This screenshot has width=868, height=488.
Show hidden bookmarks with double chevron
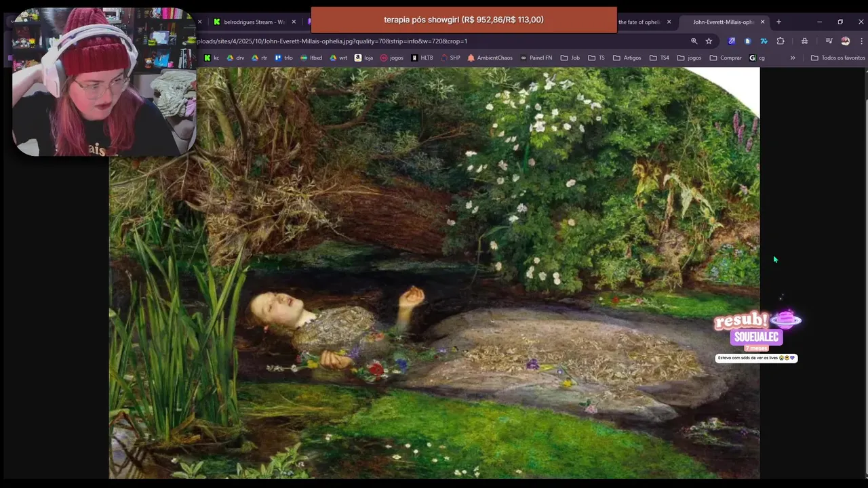pos(793,58)
